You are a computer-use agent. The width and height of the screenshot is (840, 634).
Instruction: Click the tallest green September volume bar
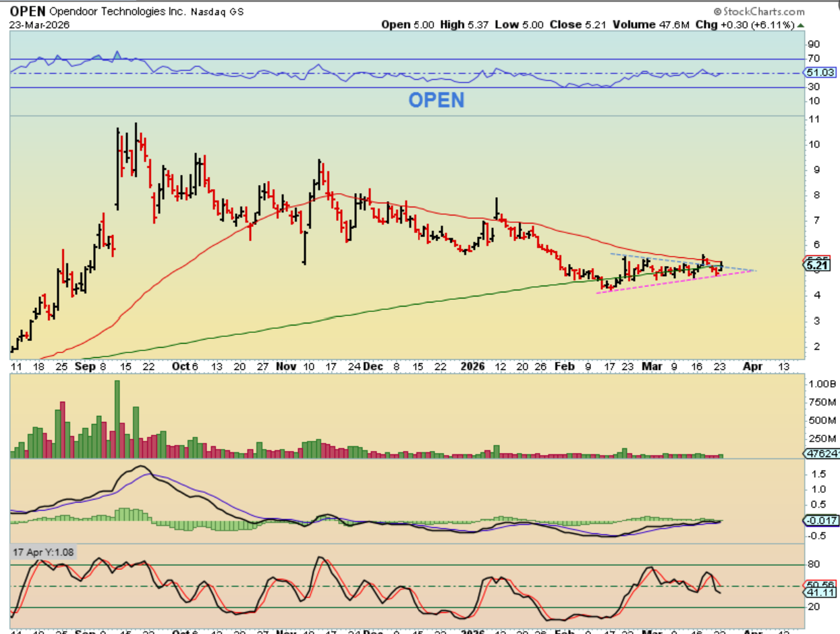click(117, 419)
